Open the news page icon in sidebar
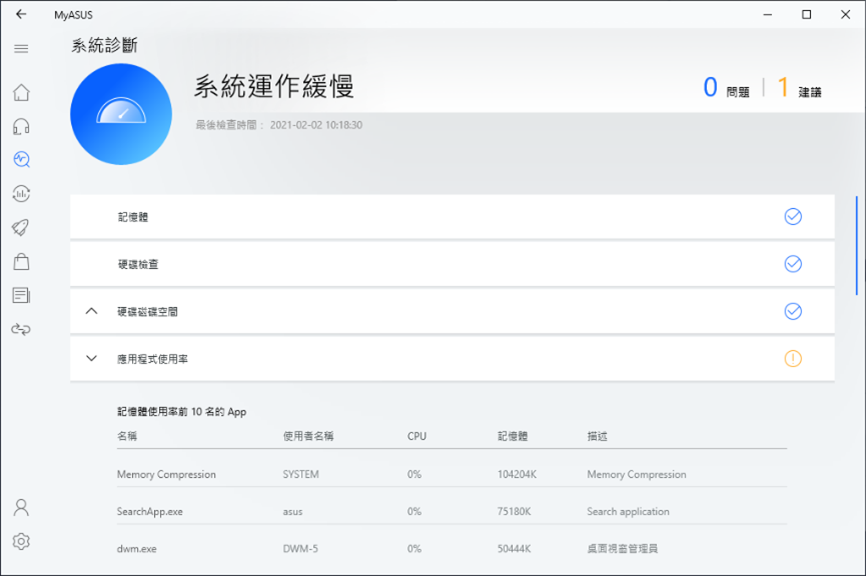This screenshot has height=576, width=866. click(x=21, y=295)
